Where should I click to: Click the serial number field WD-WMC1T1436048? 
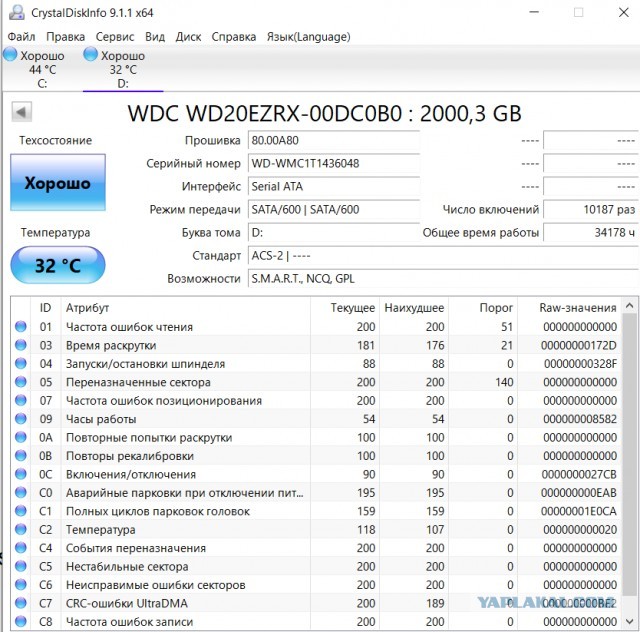coord(334,163)
